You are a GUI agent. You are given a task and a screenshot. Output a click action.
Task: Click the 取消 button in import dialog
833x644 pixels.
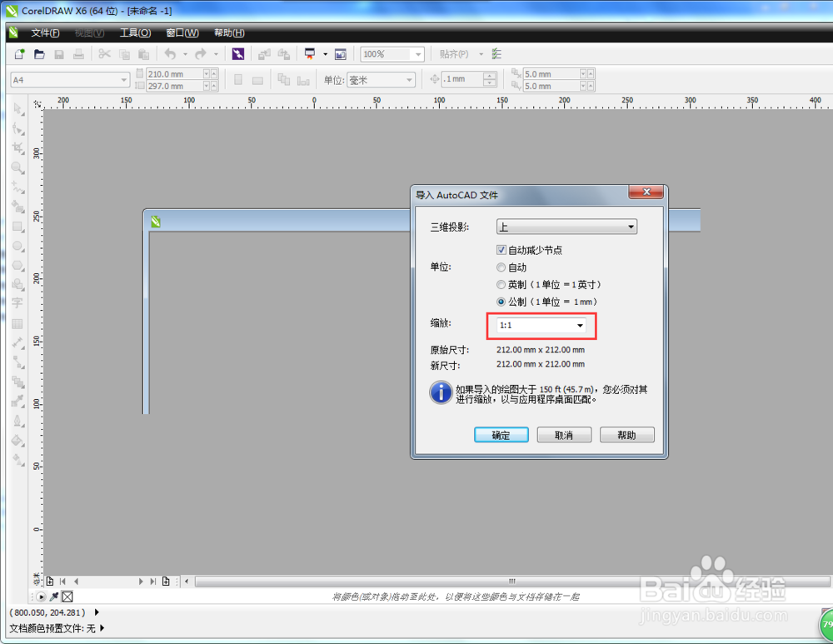[x=564, y=435]
